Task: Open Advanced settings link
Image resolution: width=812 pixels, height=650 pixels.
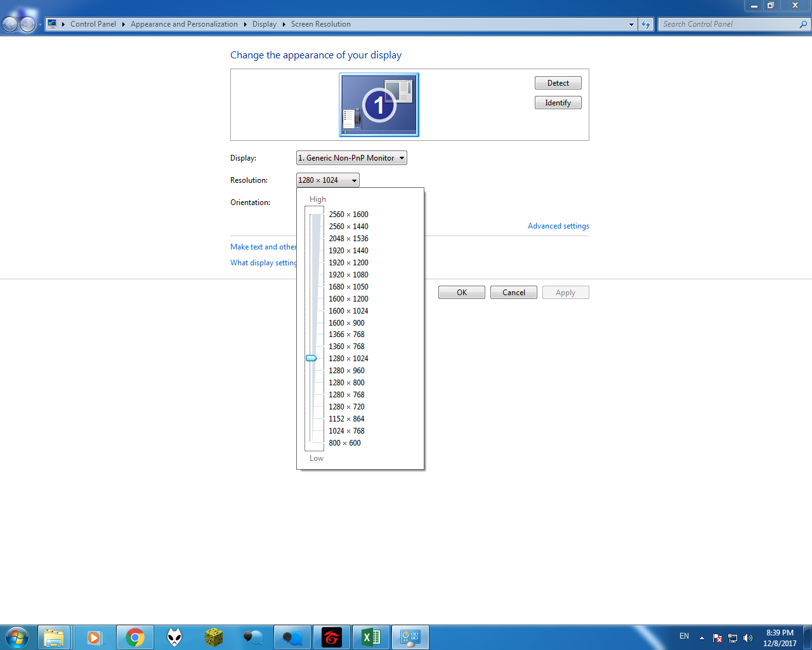Action: (x=558, y=226)
